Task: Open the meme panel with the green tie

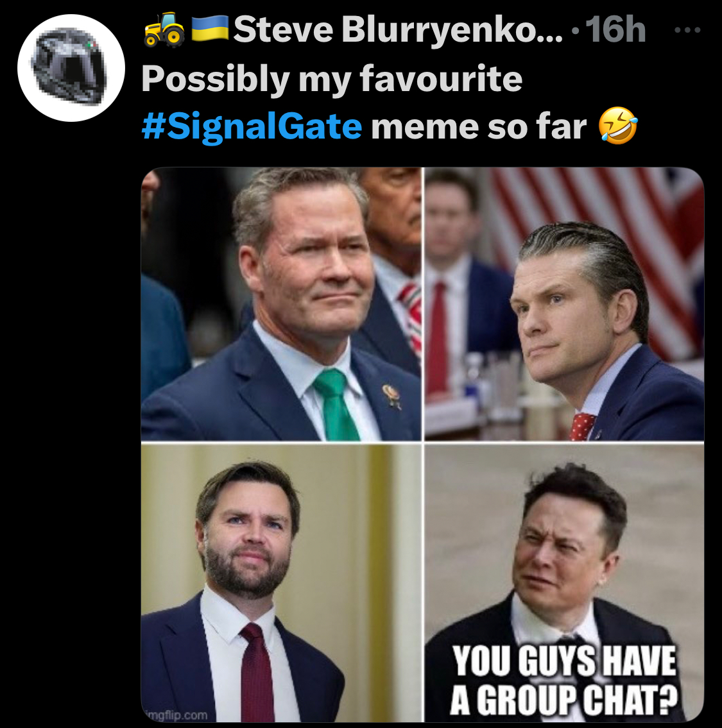Action: (281, 304)
